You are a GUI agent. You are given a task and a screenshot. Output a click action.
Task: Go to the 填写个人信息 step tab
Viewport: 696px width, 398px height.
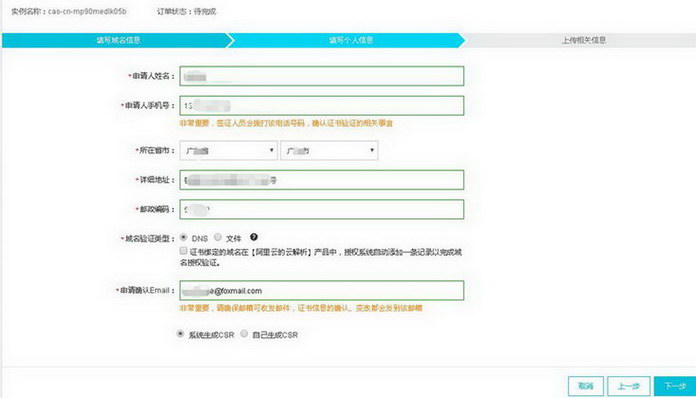350,40
